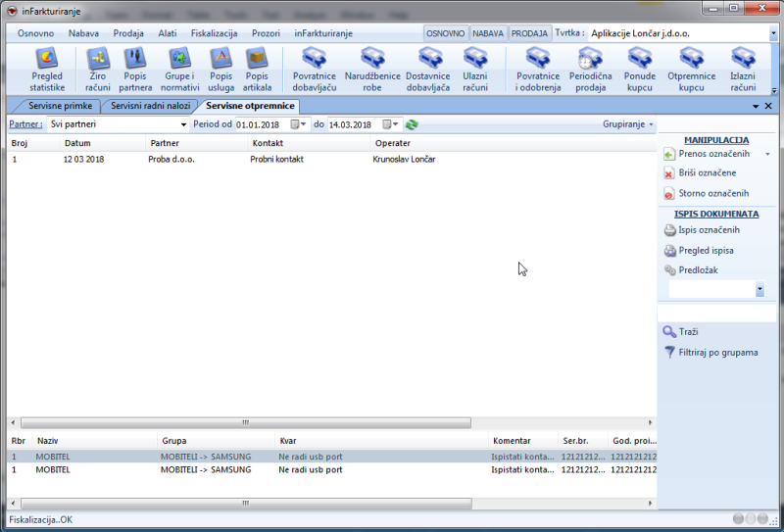Expand the toolbar overflow arrow at ribbon end
Image resolution: width=784 pixels, height=532 pixels.
coord(774,91)
